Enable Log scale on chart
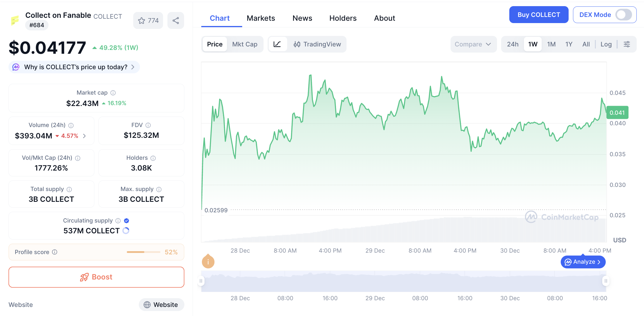The height and width of the screenshot is (316, 644). point(606,44)
